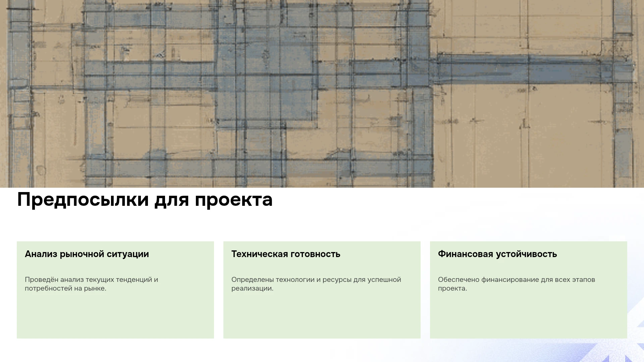The width and height of the screenshot is (644, 362).
Task: Click the heading "Анализ рыночной ситуации"
Action: click(87, 254)
